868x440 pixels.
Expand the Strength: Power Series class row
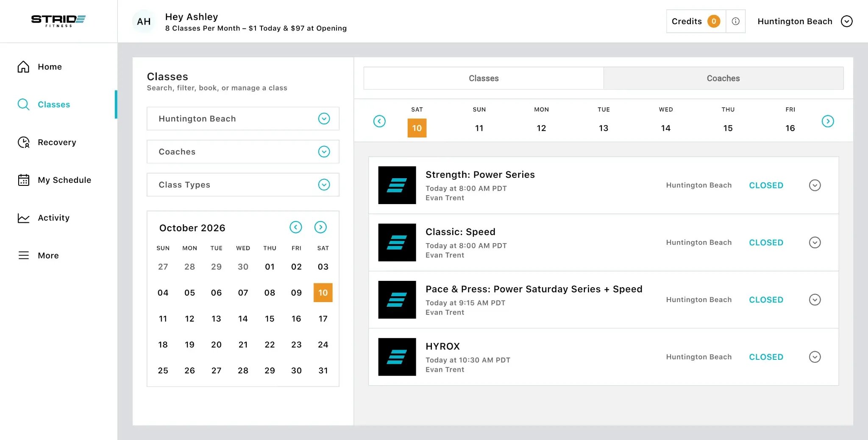[x=815, y=185]
